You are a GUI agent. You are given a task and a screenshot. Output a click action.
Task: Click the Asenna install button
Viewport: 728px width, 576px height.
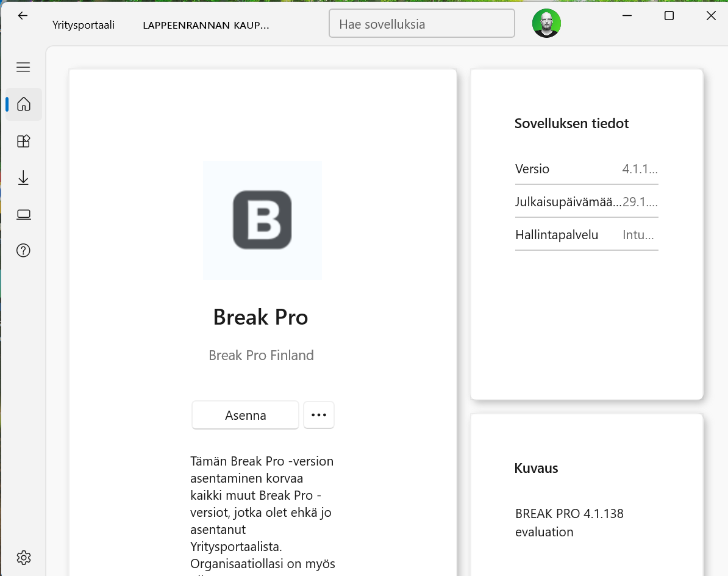tap(245, 416)
